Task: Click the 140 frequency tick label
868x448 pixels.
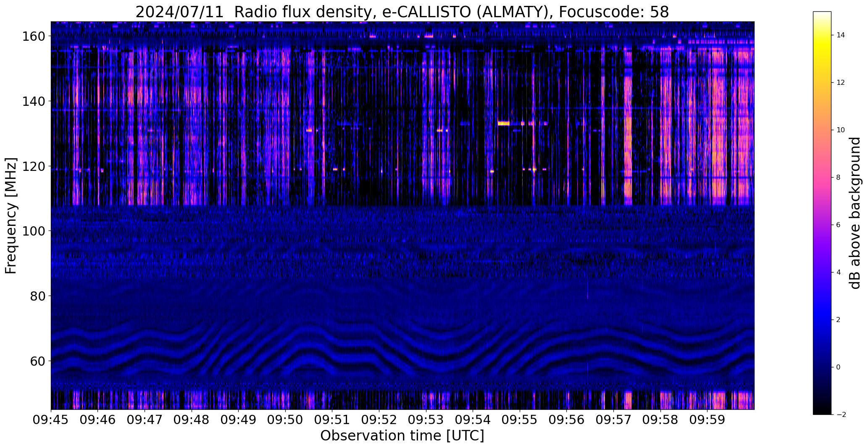Action: pyautogui.click(x=34, y=102)
